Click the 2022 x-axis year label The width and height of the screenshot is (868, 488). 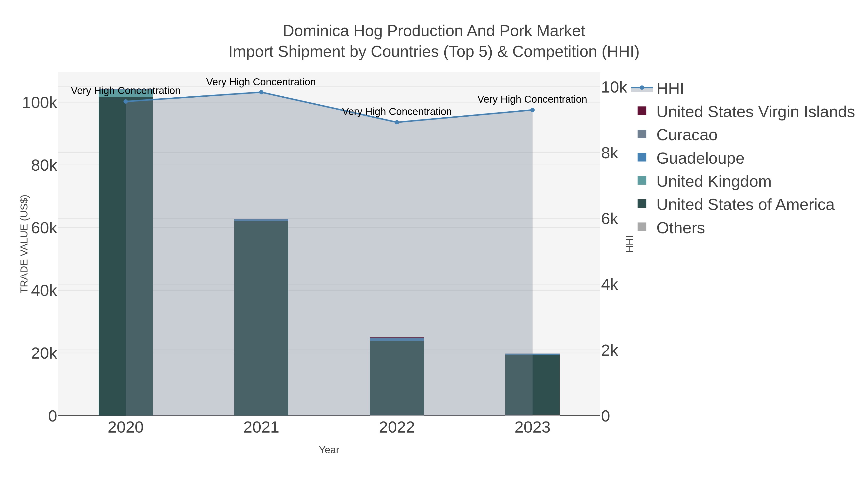click(397, 428)
